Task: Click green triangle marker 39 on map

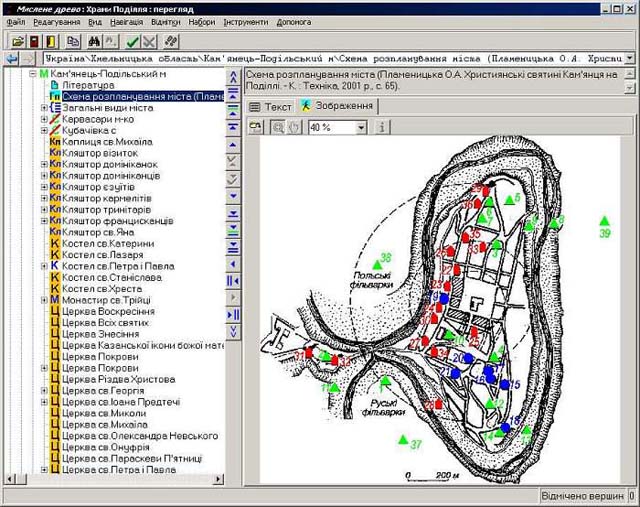Action: pyautogui.click(x=604, y=221)
